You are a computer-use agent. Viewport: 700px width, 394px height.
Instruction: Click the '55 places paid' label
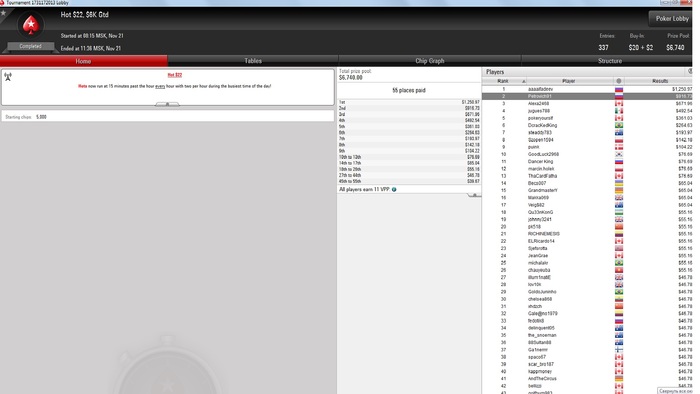(x=409, y=91)
